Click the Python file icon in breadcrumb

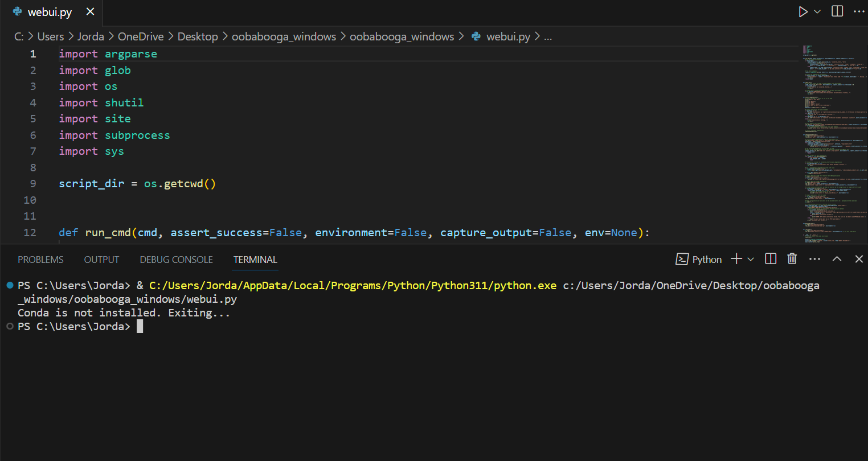click(476, 37)
